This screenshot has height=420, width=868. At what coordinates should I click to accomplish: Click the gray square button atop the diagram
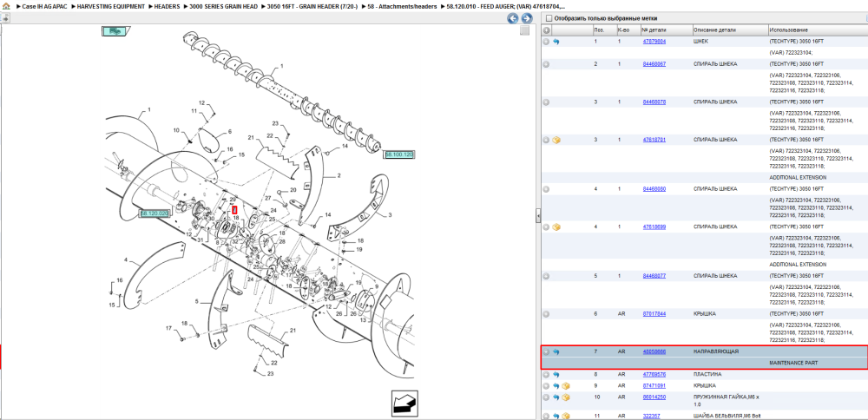[x=524, y=31]
